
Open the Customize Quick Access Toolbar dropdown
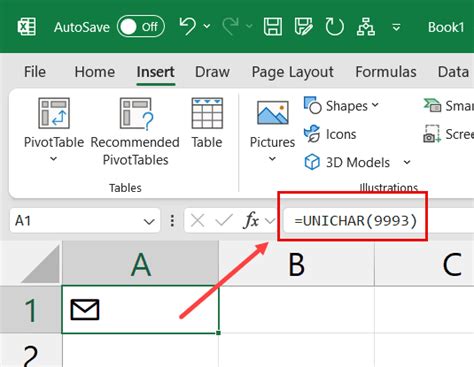pyautogui.click(x=396, y=27)
